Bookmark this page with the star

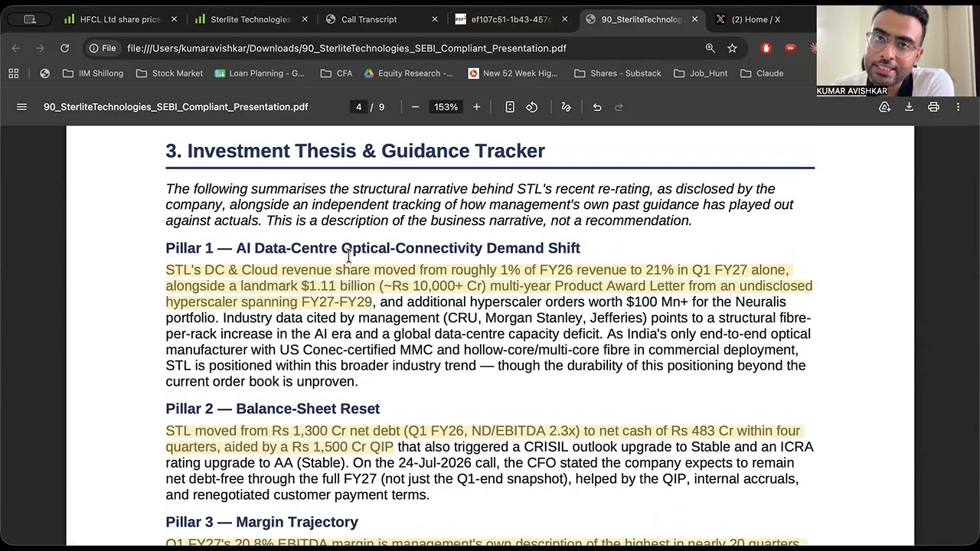click(x=732, y=48)
